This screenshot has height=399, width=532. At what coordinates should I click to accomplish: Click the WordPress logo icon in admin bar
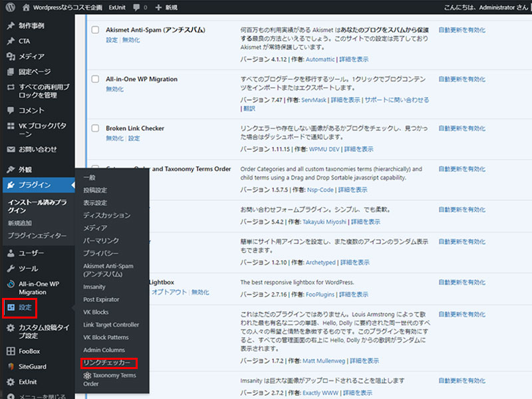10,7
